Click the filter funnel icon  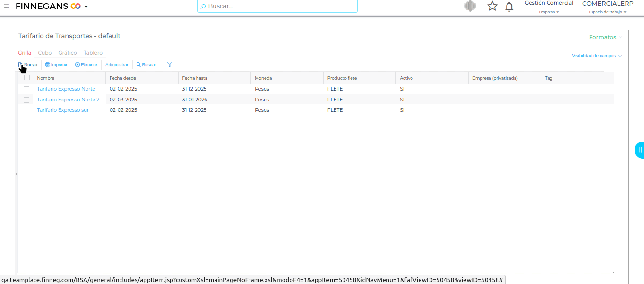pos(170,65)
